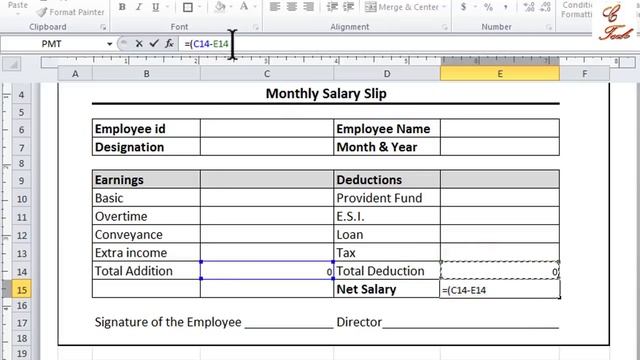Confirm formula with checkmark Enter icon
The height and width of the screenshot is (360, 640).
(x=154, y=43)
